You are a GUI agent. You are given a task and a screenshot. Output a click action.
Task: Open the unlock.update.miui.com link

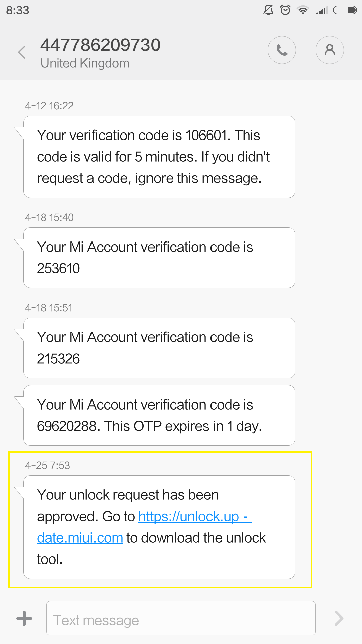tap(194, 517)
